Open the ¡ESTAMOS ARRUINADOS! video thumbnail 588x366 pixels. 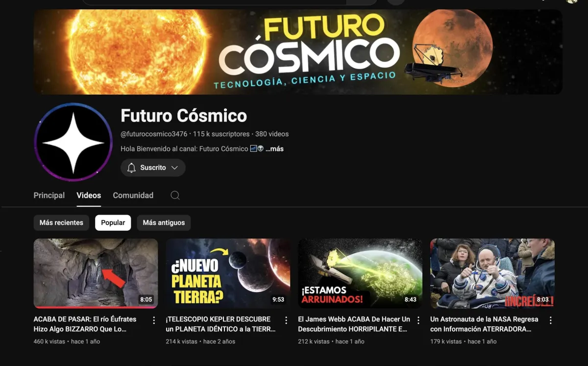[360, 273]
